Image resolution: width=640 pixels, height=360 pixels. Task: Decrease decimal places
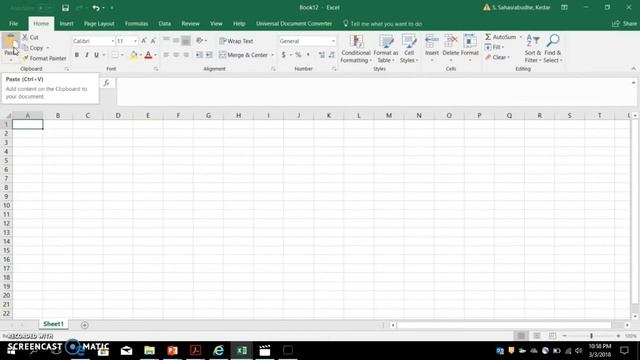331,55
